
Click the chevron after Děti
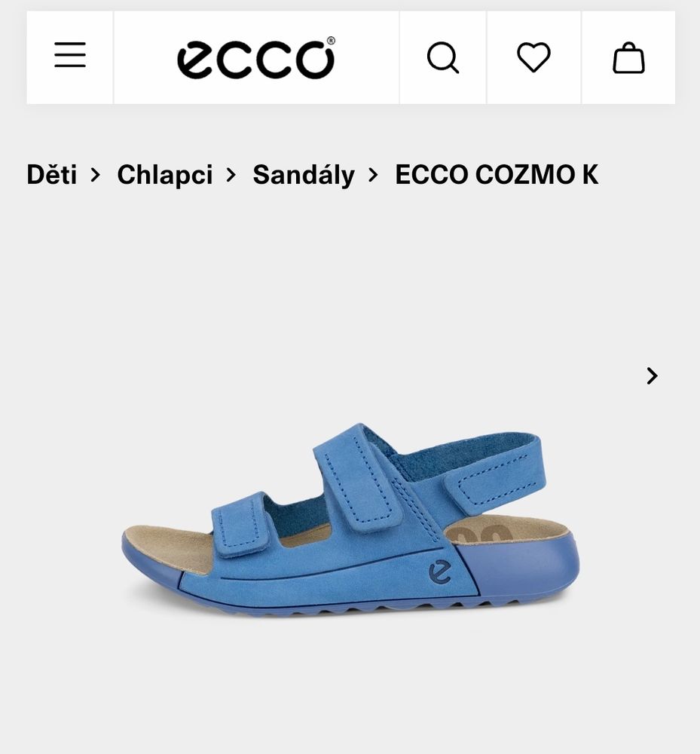tap(96, 175)
